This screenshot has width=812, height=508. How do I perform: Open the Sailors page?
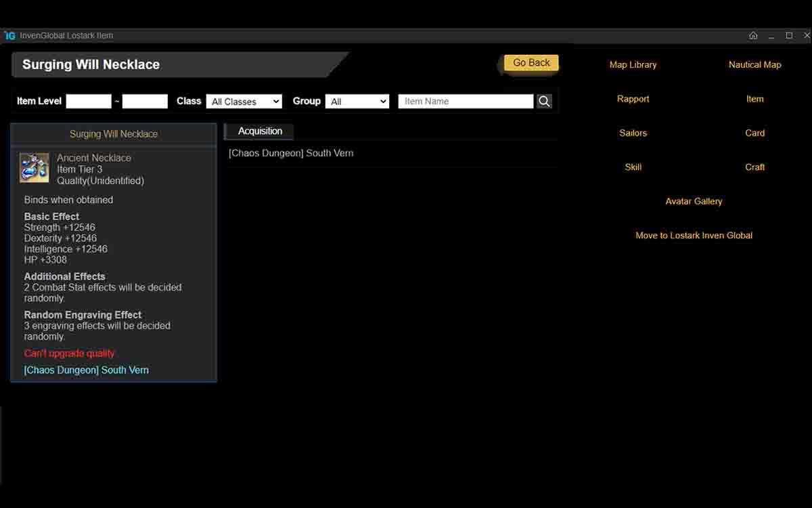point(633,133)
